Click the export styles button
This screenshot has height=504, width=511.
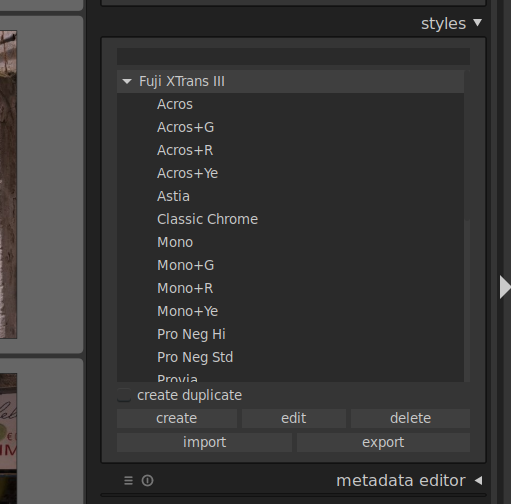click(x=383, y=443)
